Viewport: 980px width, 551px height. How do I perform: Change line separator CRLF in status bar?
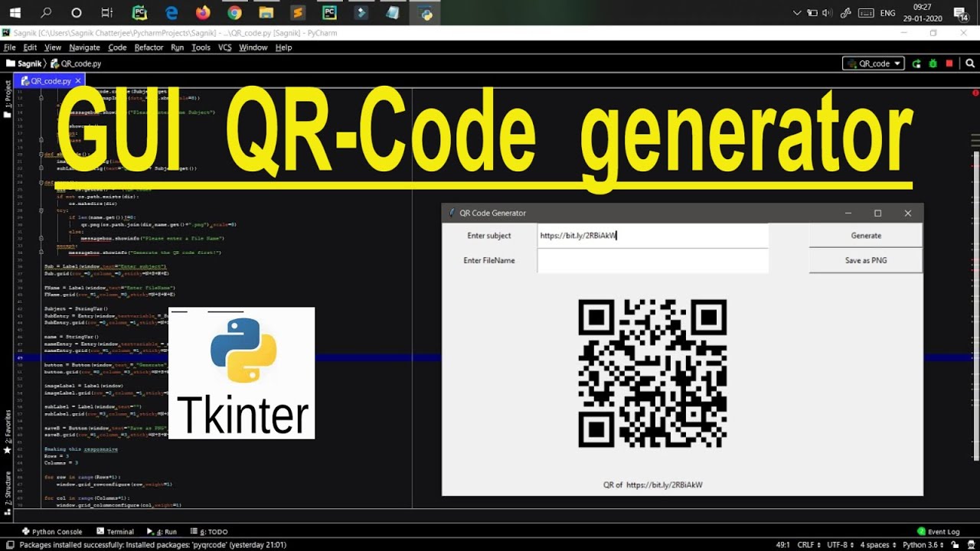808,545
